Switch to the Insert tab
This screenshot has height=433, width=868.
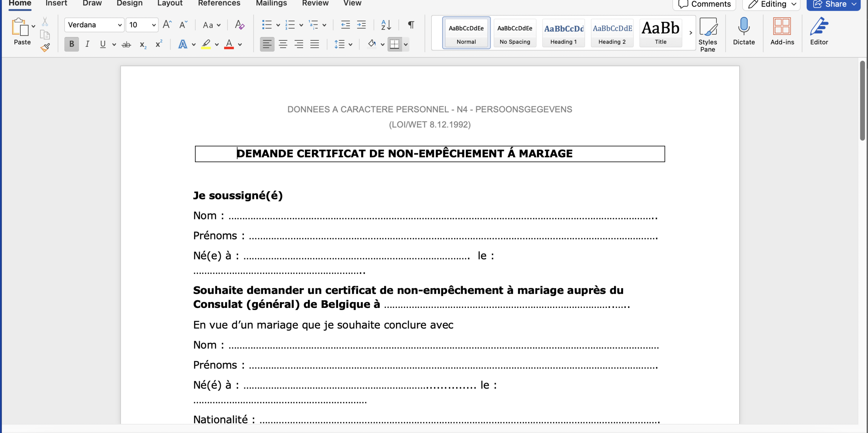[56, 3]
